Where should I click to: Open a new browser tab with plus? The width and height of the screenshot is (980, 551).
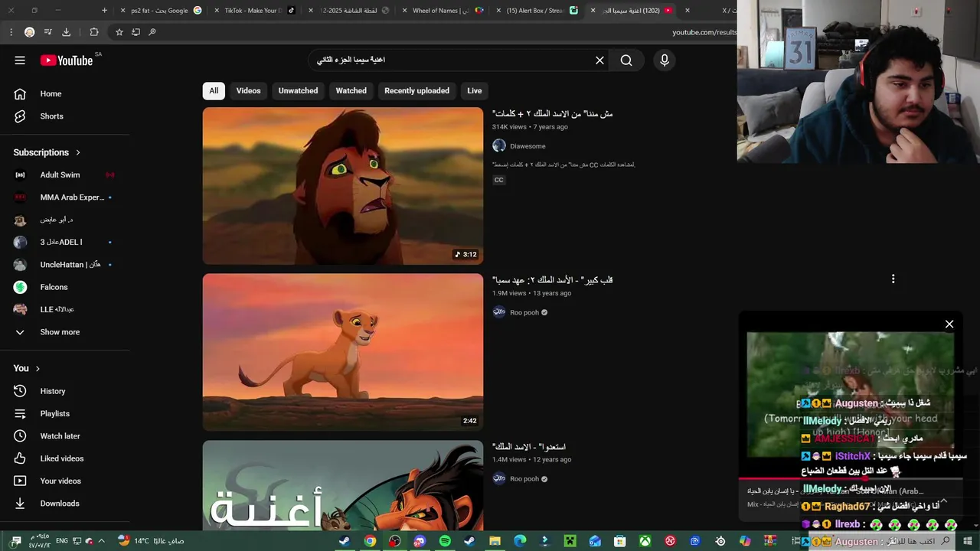[105, 11]
